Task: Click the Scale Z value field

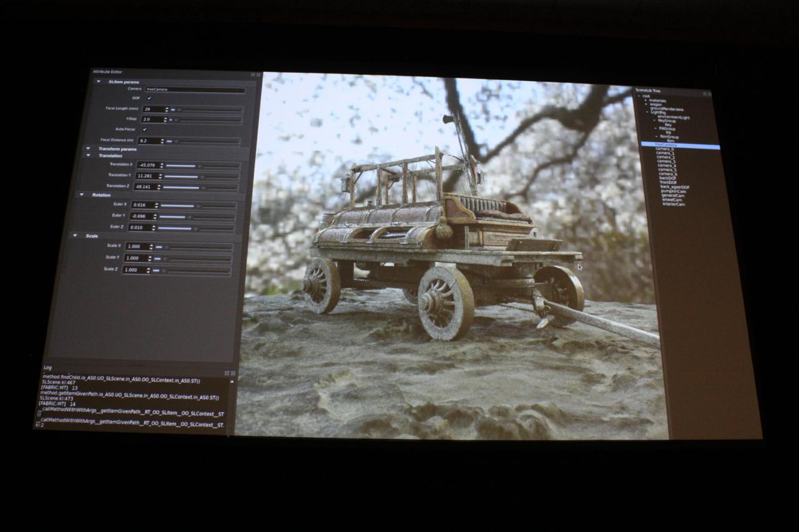Action: point(134,270)
